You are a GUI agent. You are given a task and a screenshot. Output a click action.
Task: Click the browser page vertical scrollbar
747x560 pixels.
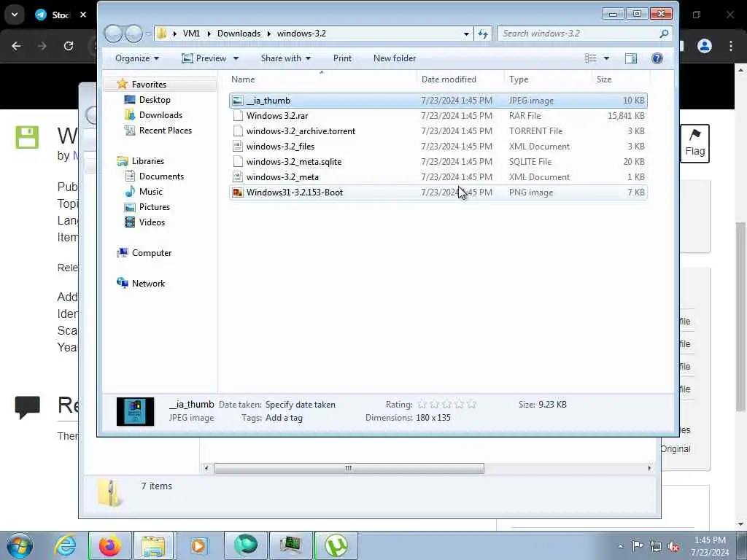[x=740, y=316]
